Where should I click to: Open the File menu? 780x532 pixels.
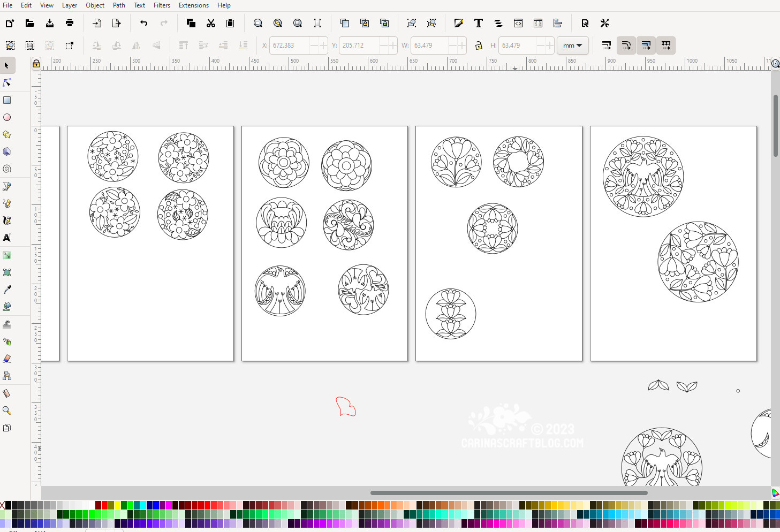coord(7,5)
